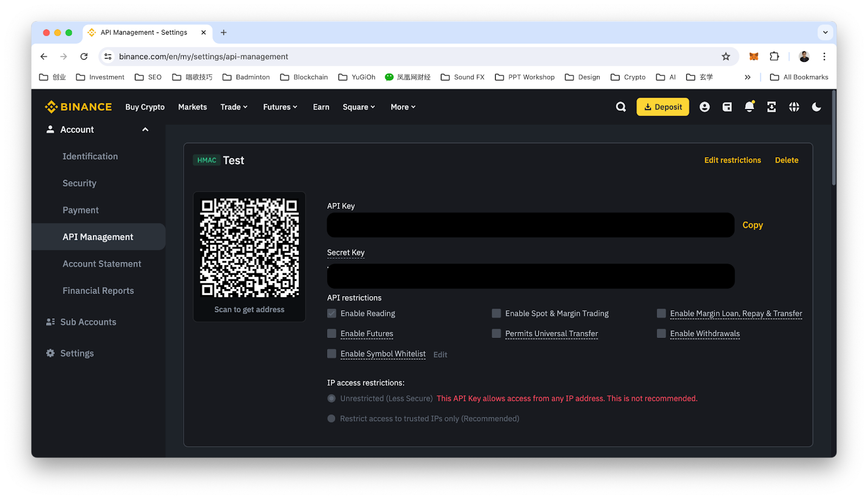The width and height of the screenshot is (868, 499).
Task: Collapse the Account sidebar section
Action: coord(145,130)
